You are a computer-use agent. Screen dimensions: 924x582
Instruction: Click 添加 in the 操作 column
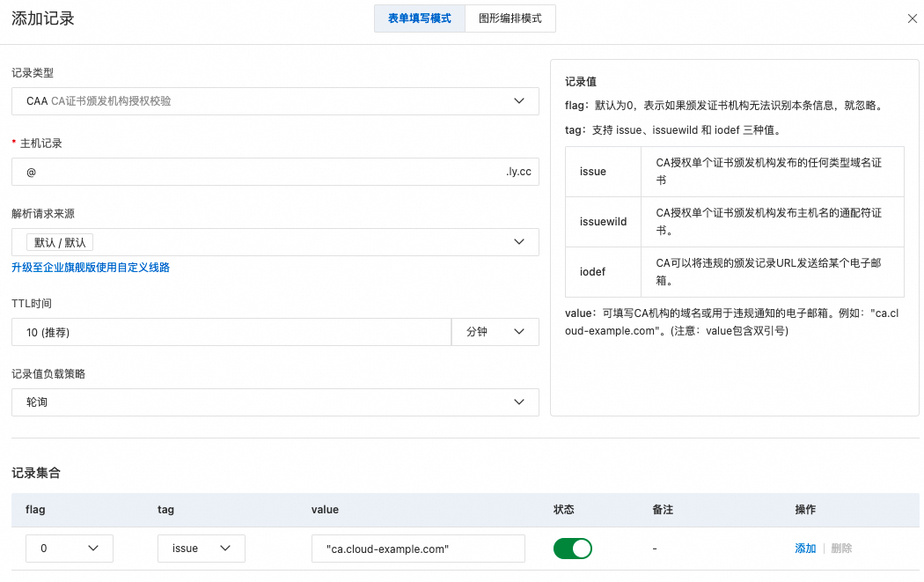coord(805,549)
